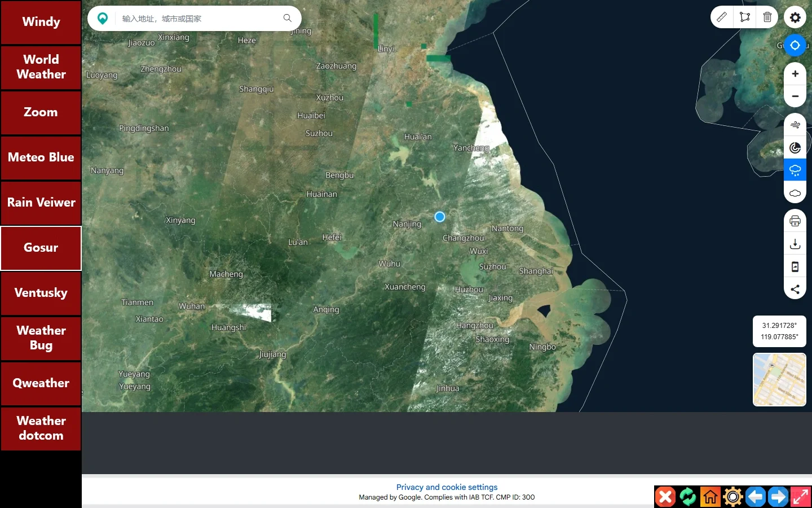Open Privacy and cookie settings link
Screen dimensions: 812x508
[447, 487]
